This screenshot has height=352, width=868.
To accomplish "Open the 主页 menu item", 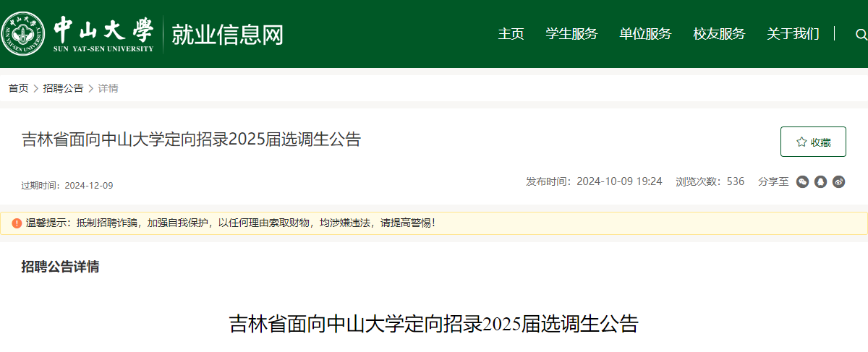I will pyautogui.click(x=511, y=34).
